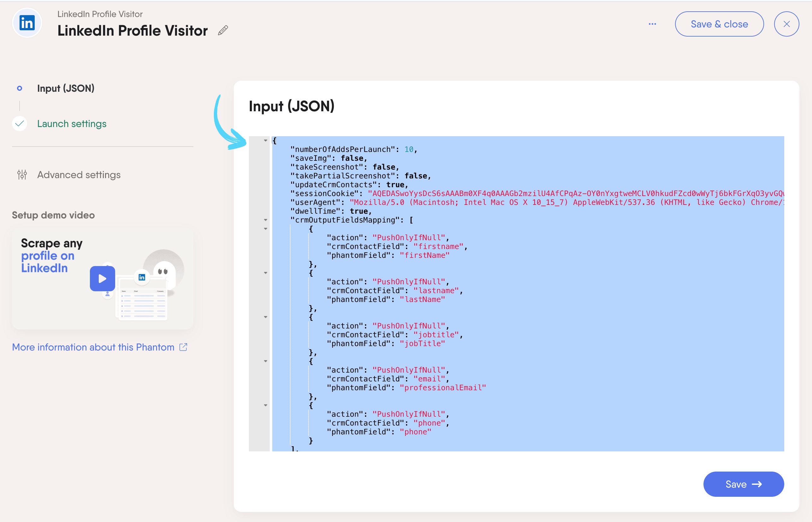
Task: Fold the firstname mapping object
Action: [266, 229]
